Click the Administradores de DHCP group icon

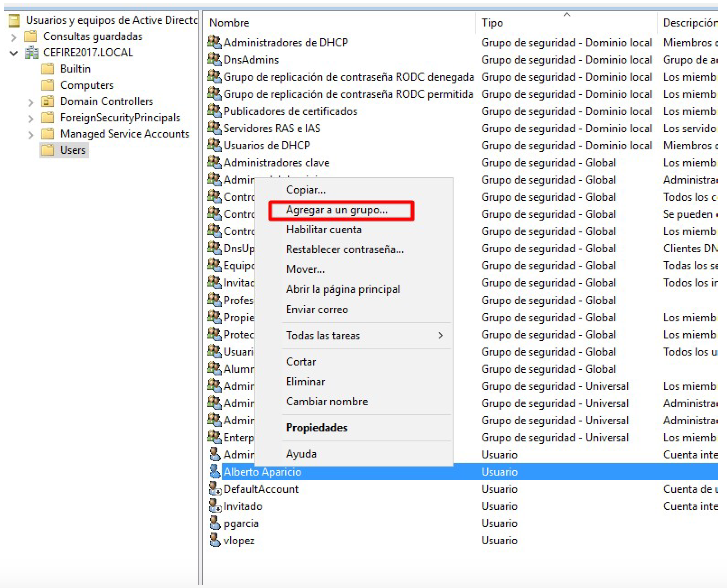coord(214,42)
